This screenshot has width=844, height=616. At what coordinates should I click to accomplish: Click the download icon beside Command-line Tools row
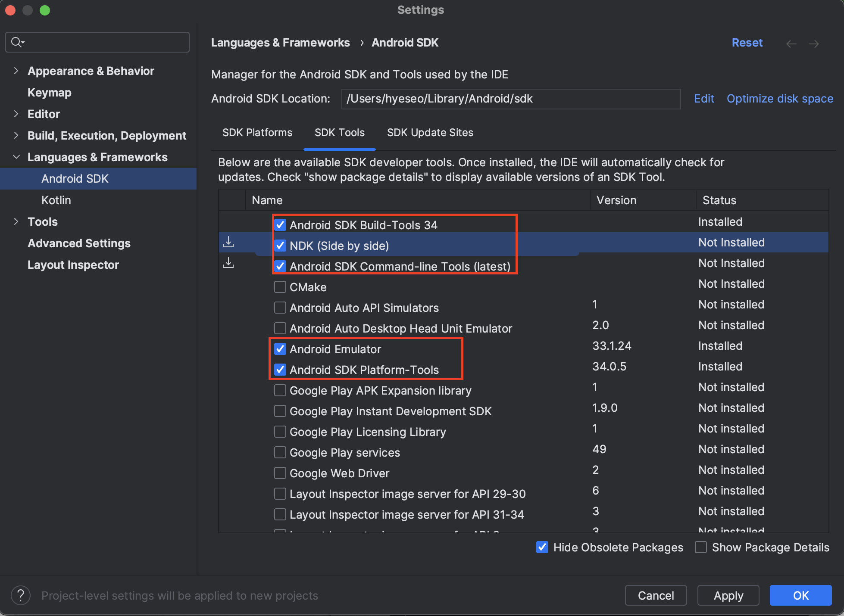coord(228,263)
